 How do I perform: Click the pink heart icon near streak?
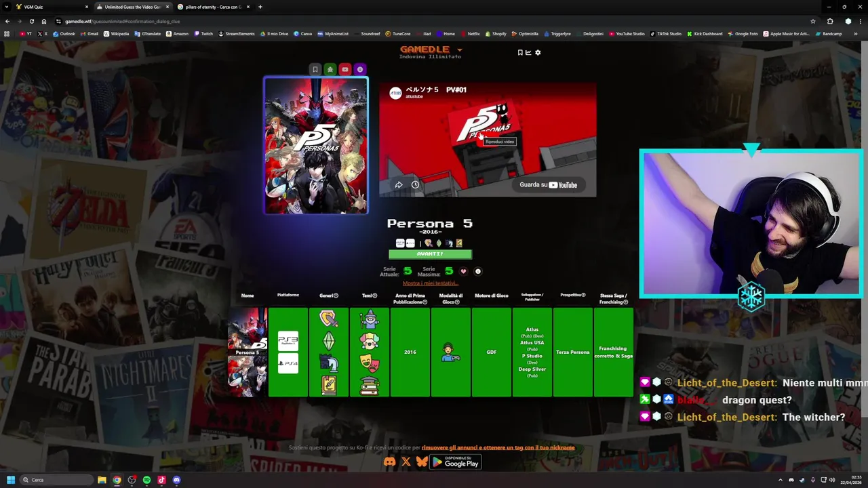[x=464, y=271]
